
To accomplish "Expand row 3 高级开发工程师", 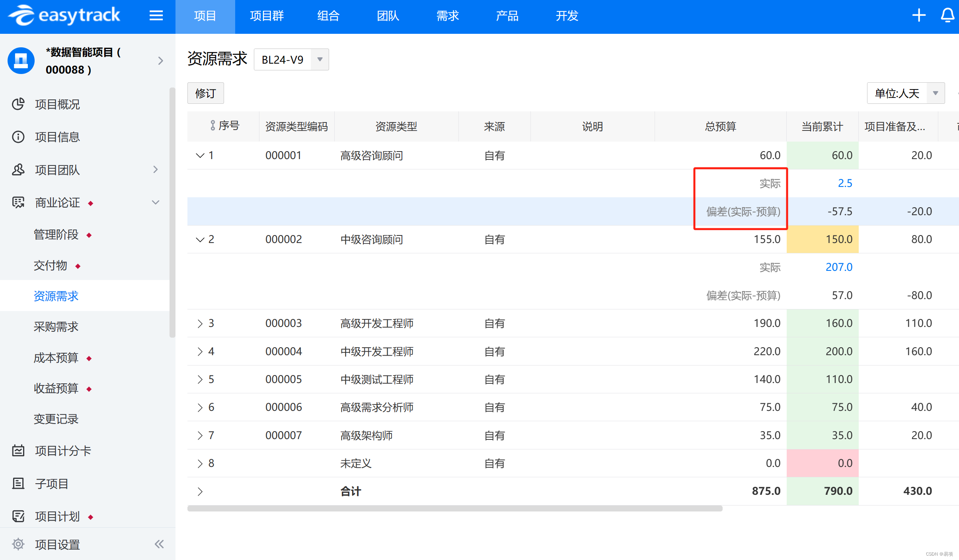I will pos(200,323).
